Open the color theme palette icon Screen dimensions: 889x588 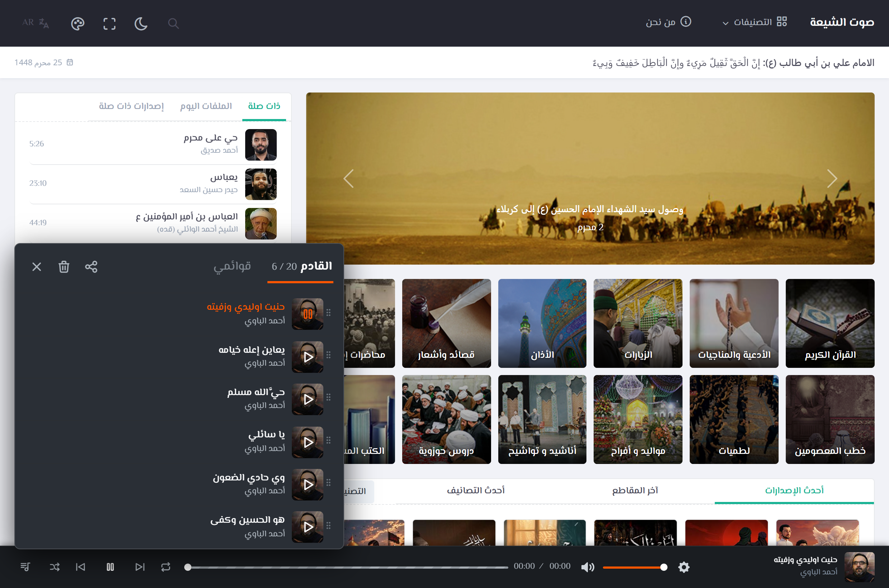78,24
